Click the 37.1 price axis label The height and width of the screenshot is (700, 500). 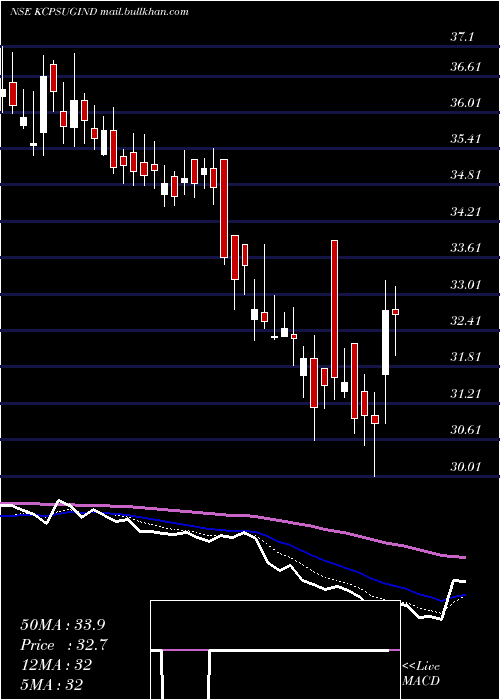point(462,37)
